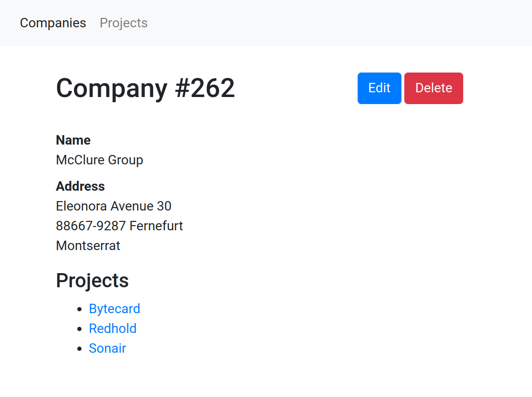The width and height of the screenshot is (532, 397).
Task: Select the McClure Group name text
Action: [x=99, y=160]
